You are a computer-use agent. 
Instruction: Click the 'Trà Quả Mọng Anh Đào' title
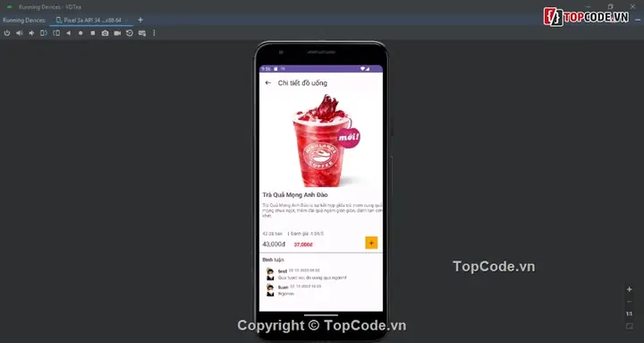(295, 194)
